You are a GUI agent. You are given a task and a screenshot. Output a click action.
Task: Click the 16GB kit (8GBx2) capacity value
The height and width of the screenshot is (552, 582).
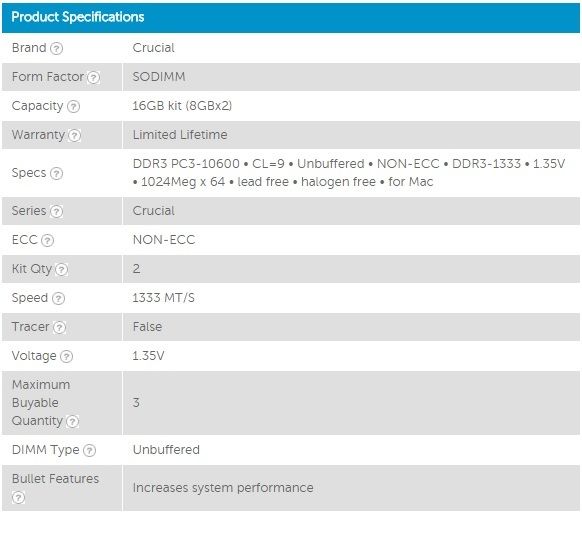pos(182,106)
